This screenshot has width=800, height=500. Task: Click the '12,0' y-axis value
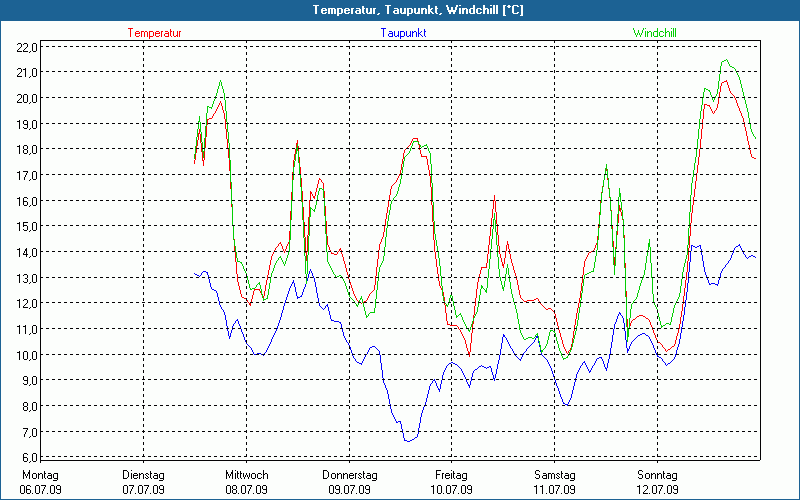[x=27, y=304]
